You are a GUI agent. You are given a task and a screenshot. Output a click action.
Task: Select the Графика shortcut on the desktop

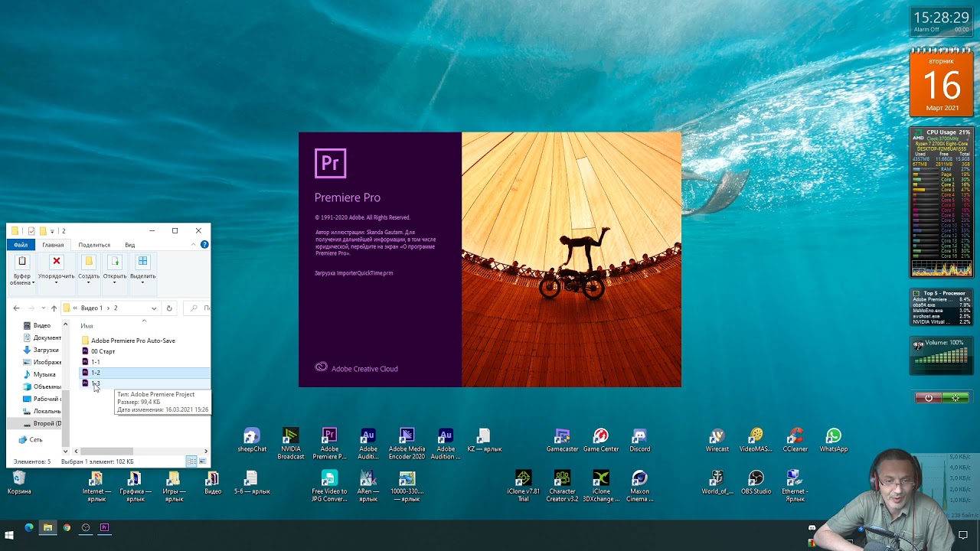[x=136, y=486]
